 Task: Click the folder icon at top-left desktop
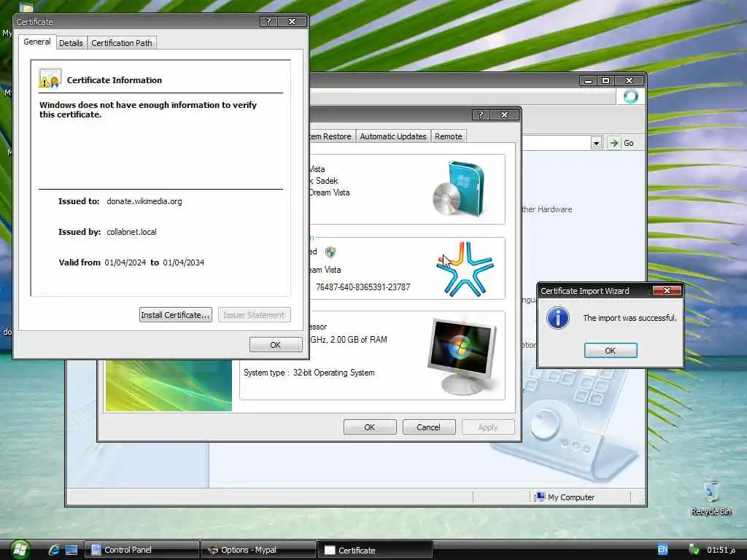click(26, 7)
